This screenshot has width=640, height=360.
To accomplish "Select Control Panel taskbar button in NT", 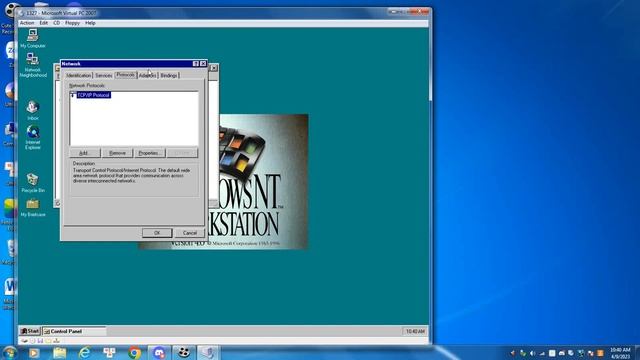I will click(x=74, y=331).
